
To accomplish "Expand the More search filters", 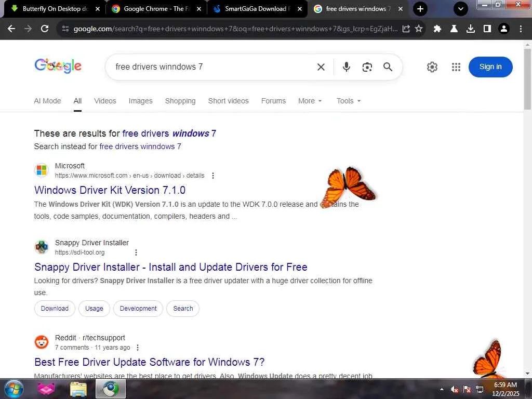I will click(x=310, y=101).
